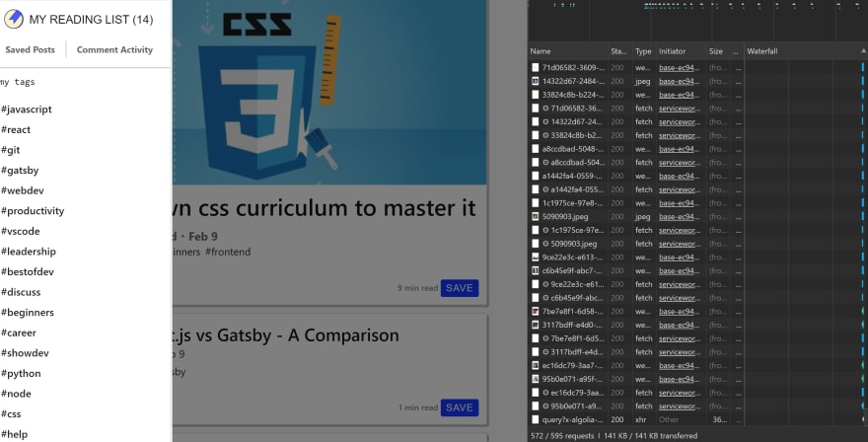
Task: Select the 7be7e8f1-6d58 request row
Action: tap(697, 312)
